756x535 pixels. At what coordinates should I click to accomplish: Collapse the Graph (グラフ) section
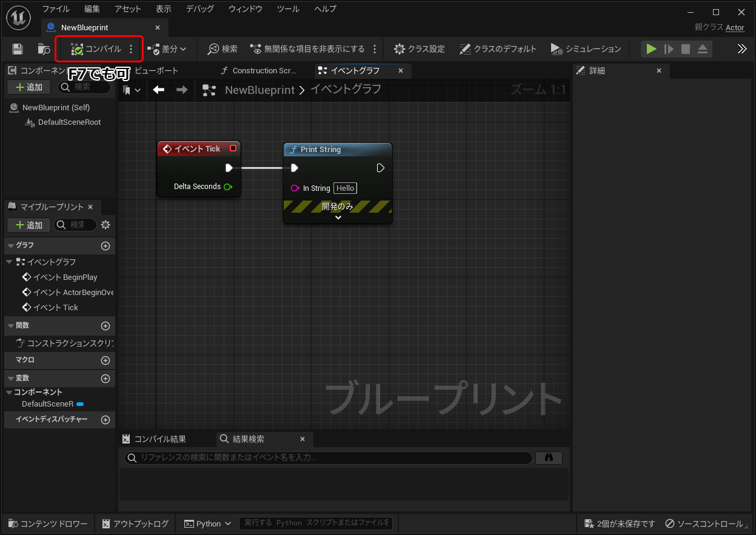(x=11, y=245)
